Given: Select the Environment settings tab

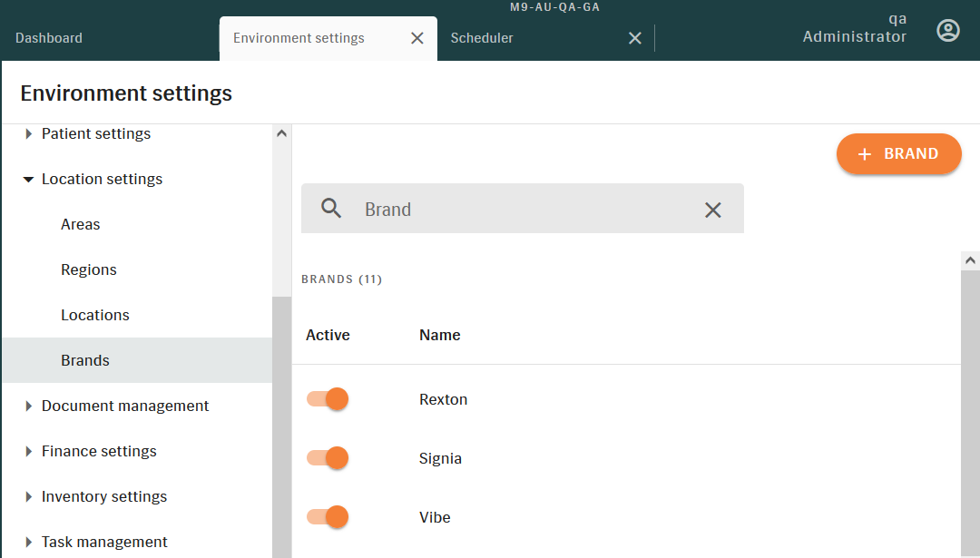Looking at the screenshot, I should (299, 38).
